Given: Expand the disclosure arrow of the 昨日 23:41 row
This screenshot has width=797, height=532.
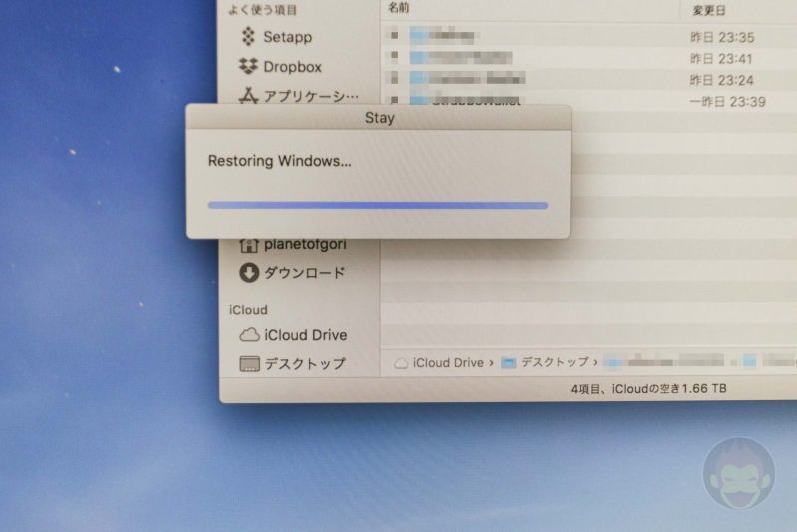Looking at the screenshot, I should pos(394,56).
